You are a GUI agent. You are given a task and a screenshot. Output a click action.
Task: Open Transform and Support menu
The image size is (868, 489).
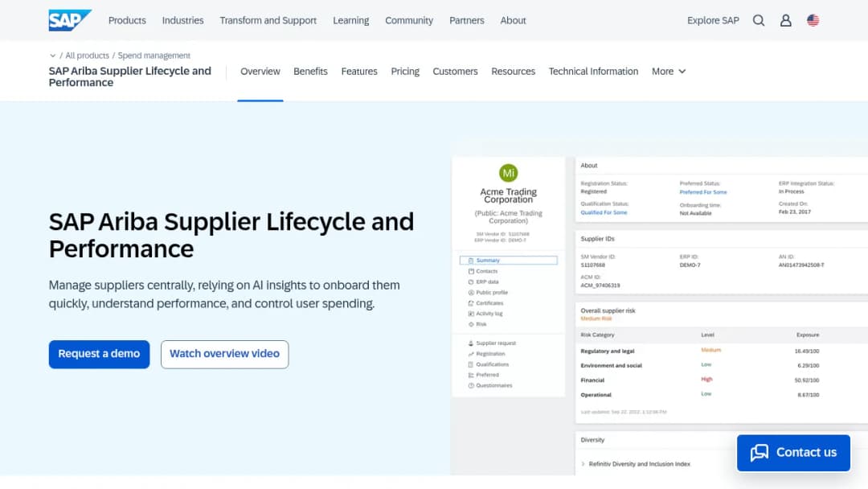(x=268, y=20)
